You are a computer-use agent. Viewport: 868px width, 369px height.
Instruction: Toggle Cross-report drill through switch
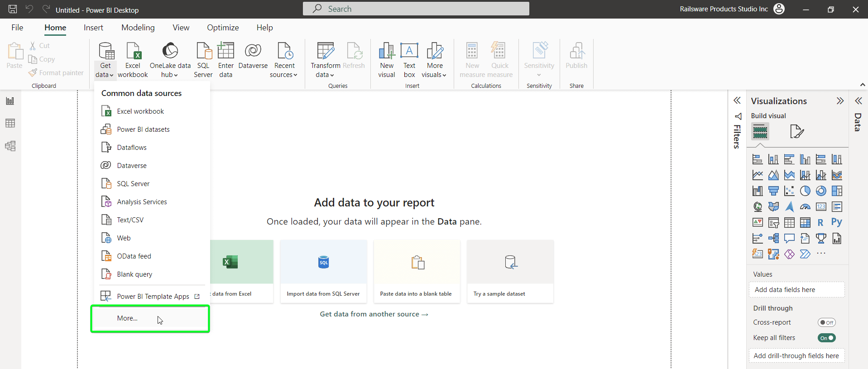(826, 322)
